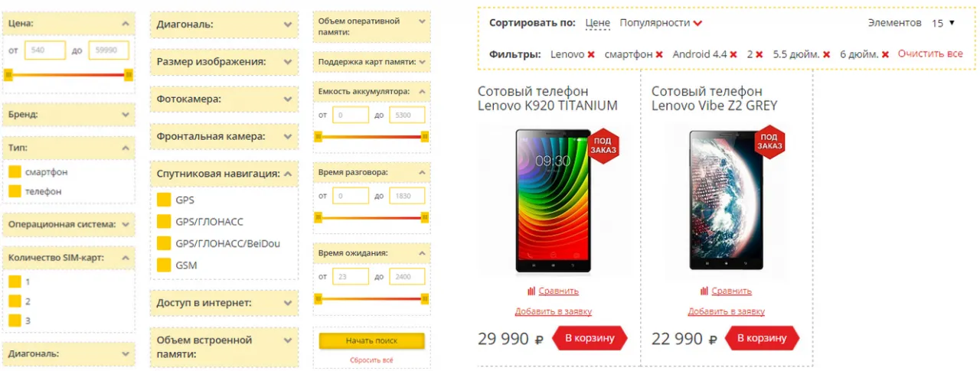
Task: Click the battery capacity slider right handle
Action: coord(425,137)
